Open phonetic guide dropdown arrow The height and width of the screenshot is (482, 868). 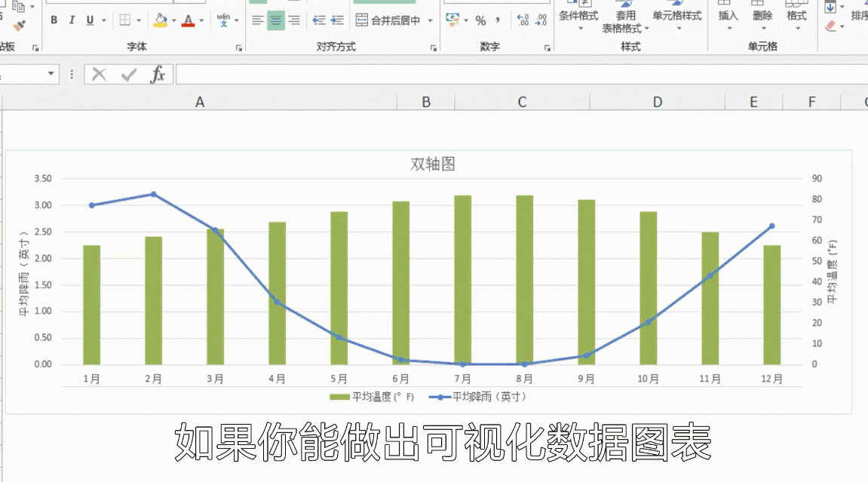pyautogui.click(x=237, y=20)
